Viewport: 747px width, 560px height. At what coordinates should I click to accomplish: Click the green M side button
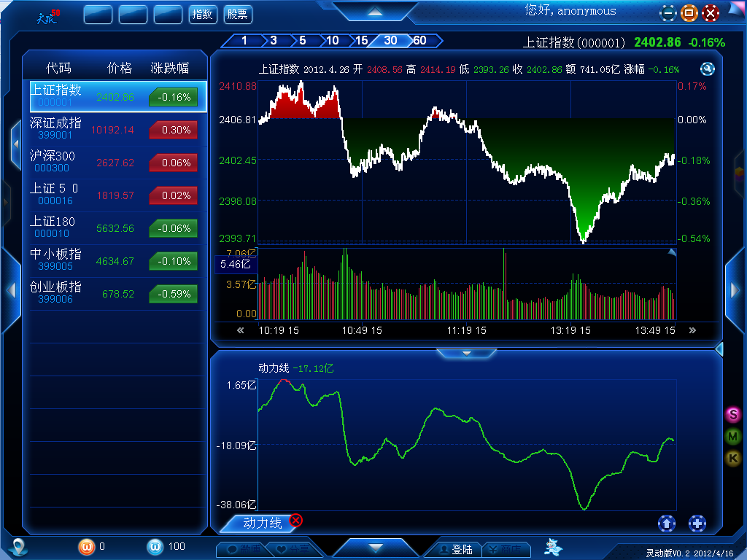point(733,436)
